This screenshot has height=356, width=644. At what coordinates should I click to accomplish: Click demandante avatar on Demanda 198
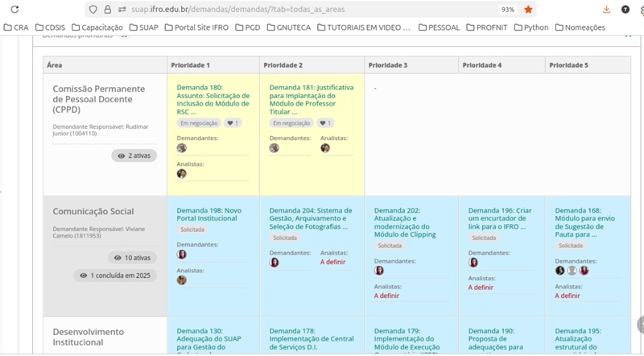[x=182, y=255]
